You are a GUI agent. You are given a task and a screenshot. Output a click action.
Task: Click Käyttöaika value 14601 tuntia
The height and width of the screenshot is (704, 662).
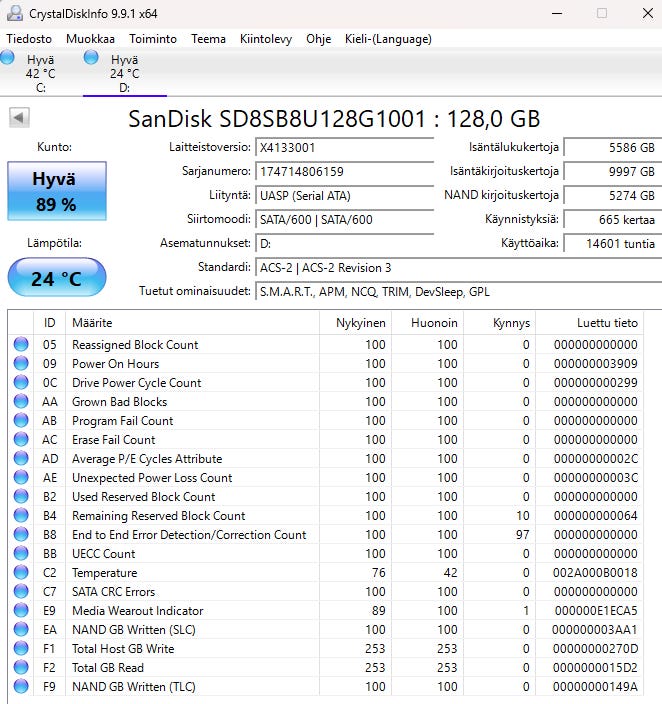613,243
